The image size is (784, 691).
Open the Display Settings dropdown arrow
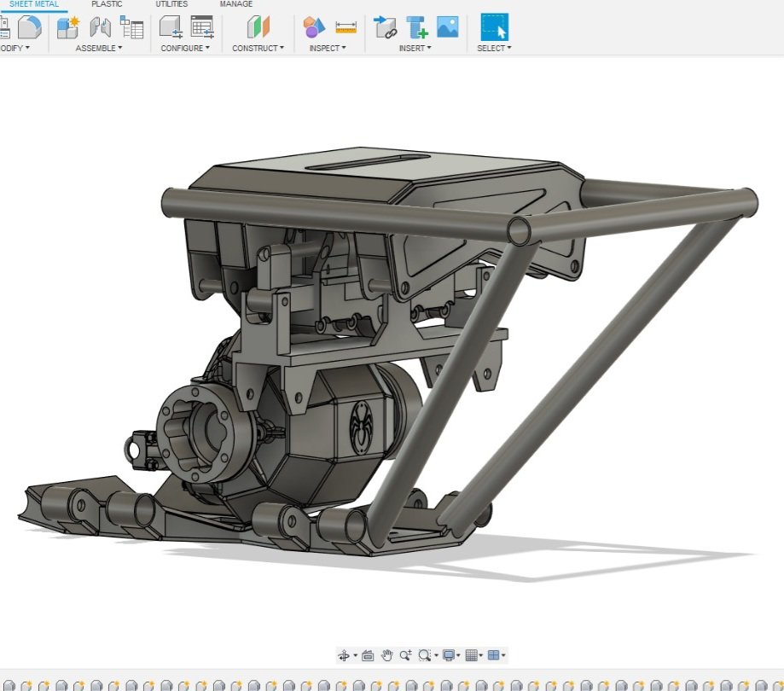[x=458, y=655]
